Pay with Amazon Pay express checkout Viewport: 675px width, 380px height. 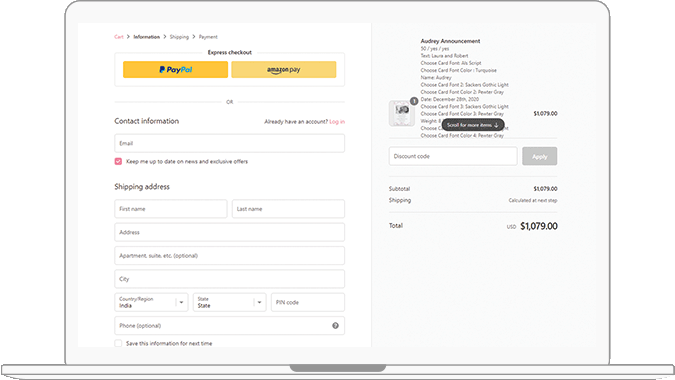tap(284, 69)
